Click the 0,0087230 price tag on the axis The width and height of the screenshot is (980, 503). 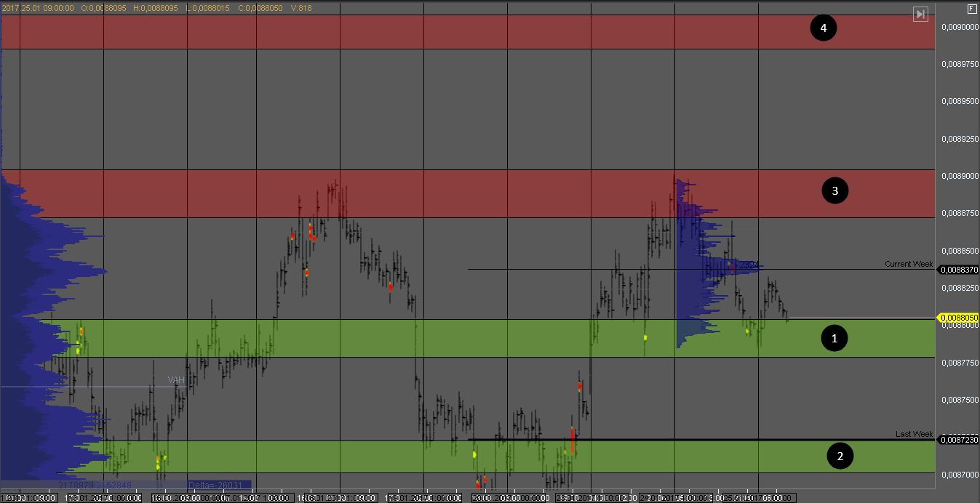[x=959, y=440]
